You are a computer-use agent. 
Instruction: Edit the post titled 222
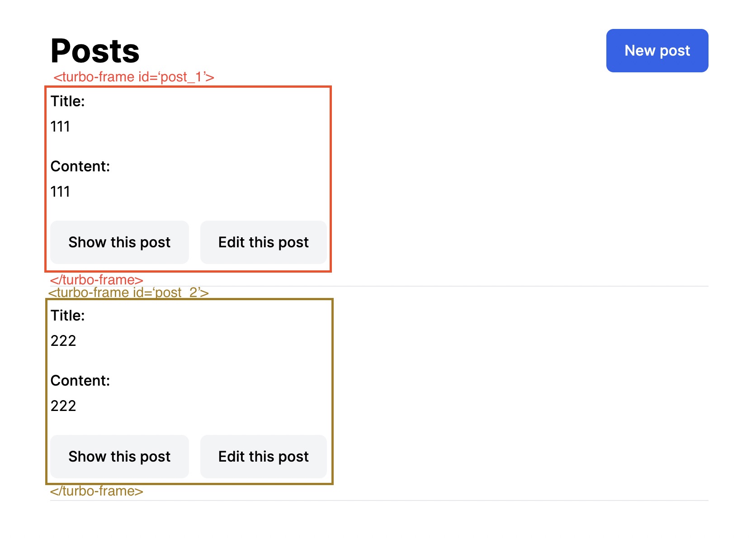[263, 457]
